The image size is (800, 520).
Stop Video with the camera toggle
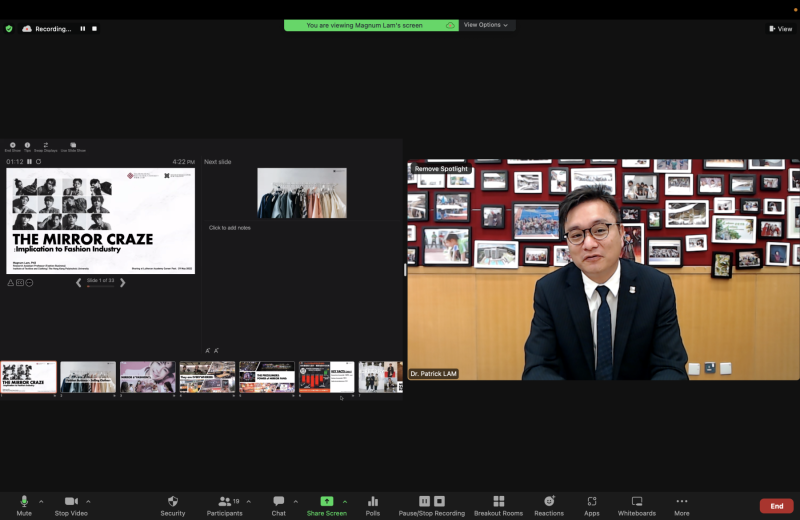pyautogui.click(x=71, y=506)
